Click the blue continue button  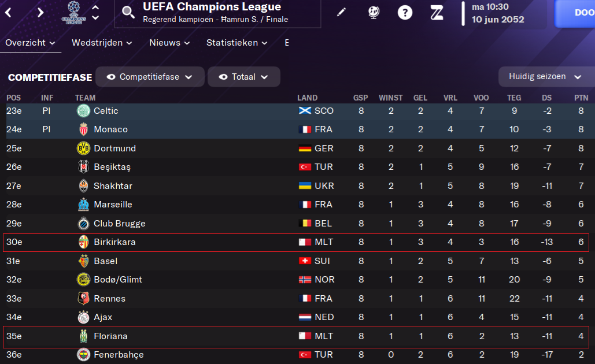pyautogui.click(x=575, y=13)
